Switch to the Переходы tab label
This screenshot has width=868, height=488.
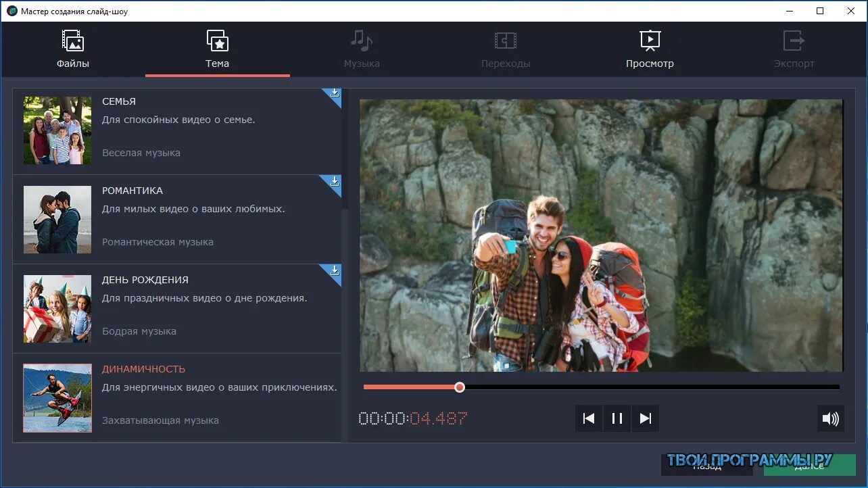[x=506, y=64]
